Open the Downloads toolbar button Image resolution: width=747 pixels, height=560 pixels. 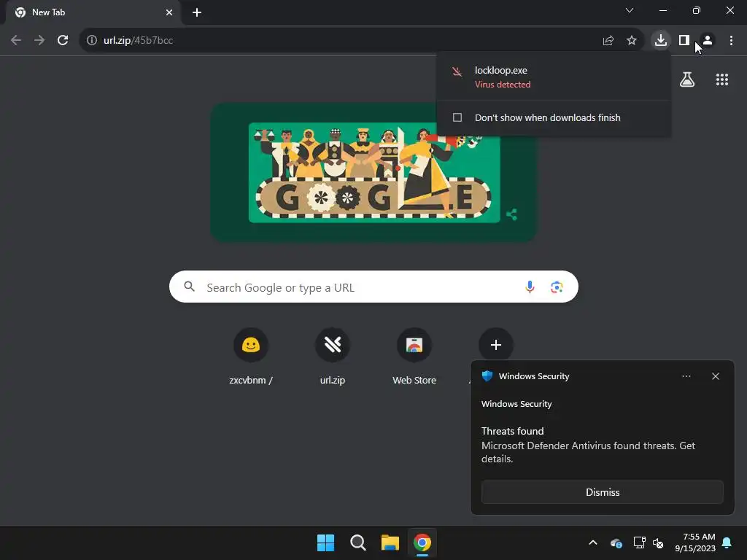pos(661,40)
